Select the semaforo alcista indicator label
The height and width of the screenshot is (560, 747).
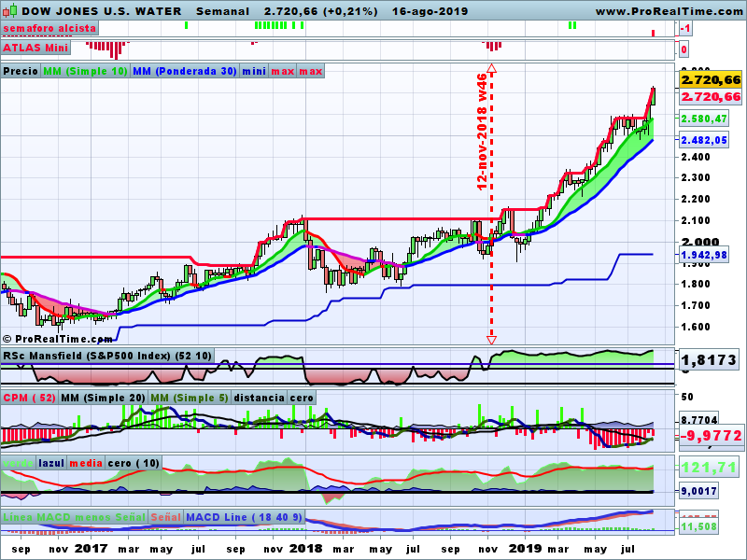coord(49,29)
